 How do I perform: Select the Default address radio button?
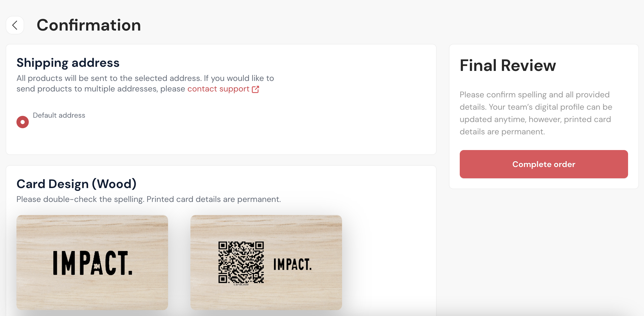[23, 122]
